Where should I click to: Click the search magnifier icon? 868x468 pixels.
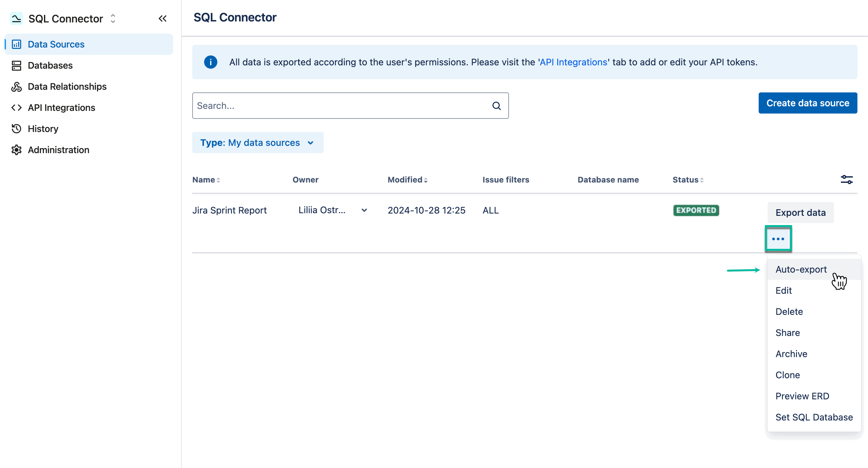pos(497,106)
